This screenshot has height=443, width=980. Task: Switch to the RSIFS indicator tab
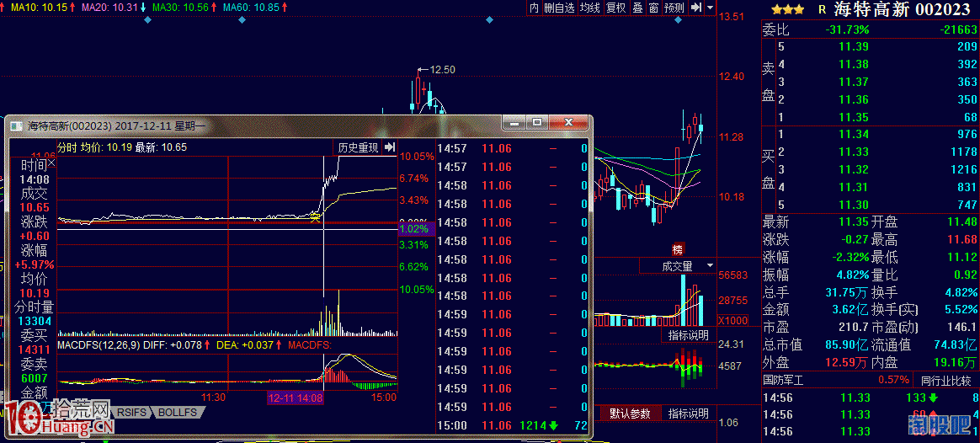pyautogui.click(x=132, y=413)
